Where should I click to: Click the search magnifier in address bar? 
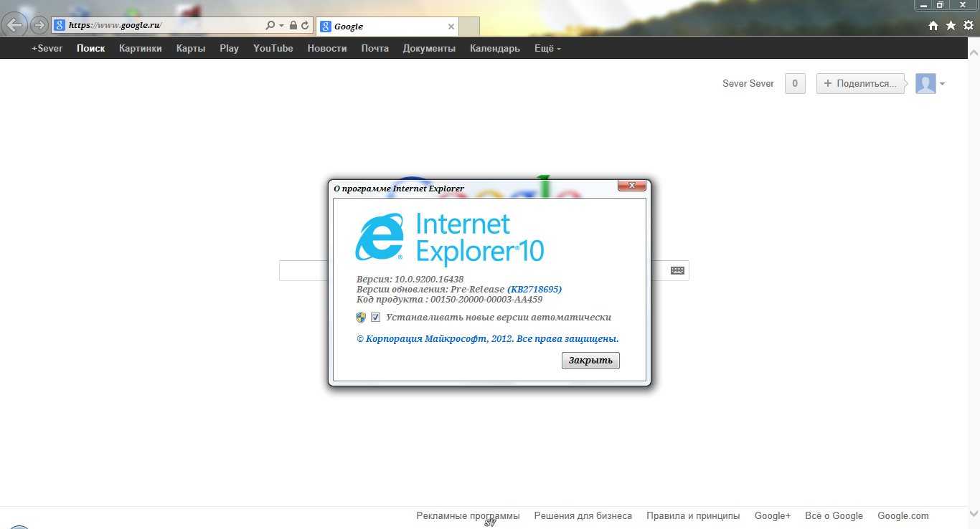tap(270, 25)
